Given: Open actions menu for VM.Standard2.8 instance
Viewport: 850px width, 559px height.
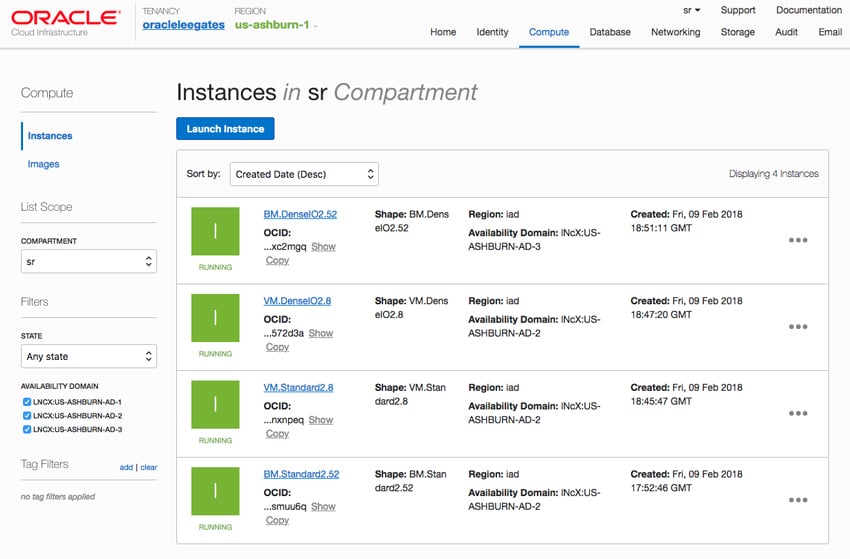Looking at the screenshot, I should 798,414.
